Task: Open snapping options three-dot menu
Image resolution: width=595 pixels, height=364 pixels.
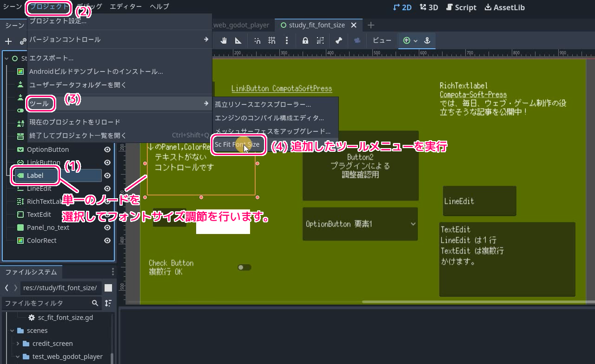Action: tap(286, 40)
